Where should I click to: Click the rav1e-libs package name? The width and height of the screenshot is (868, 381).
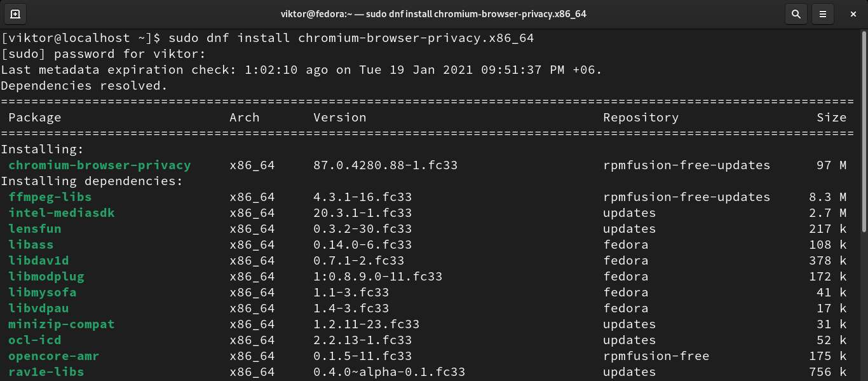46,372
